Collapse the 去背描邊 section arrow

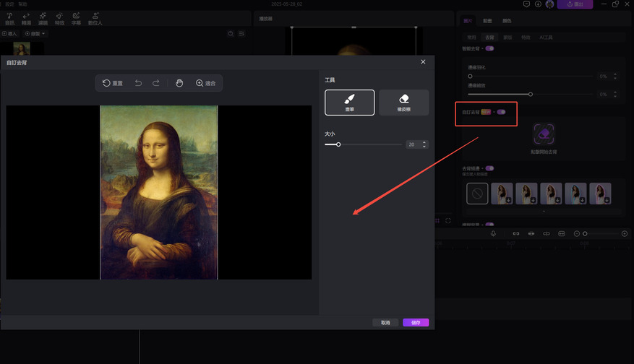pos(482,168)
